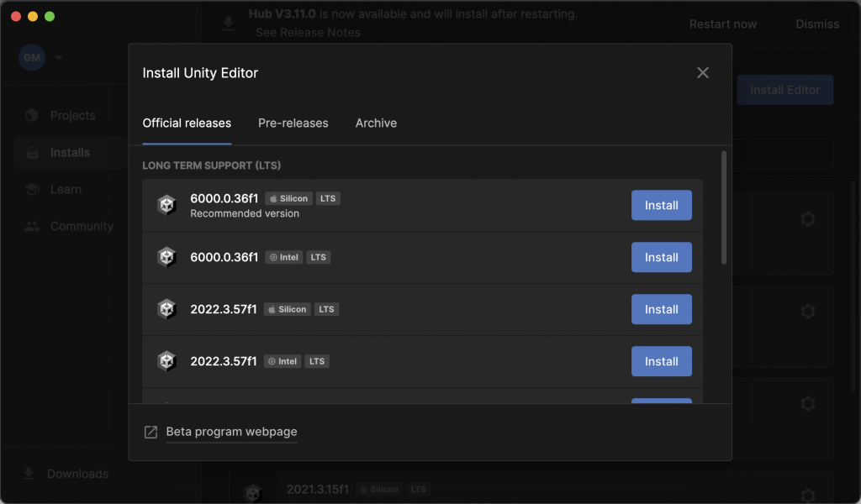The height and width of the screenshot is (504, 861).
Task: Click the Unity cube icon for 6000.0.36f1 Intel
Action: click(x=166, y=257)
